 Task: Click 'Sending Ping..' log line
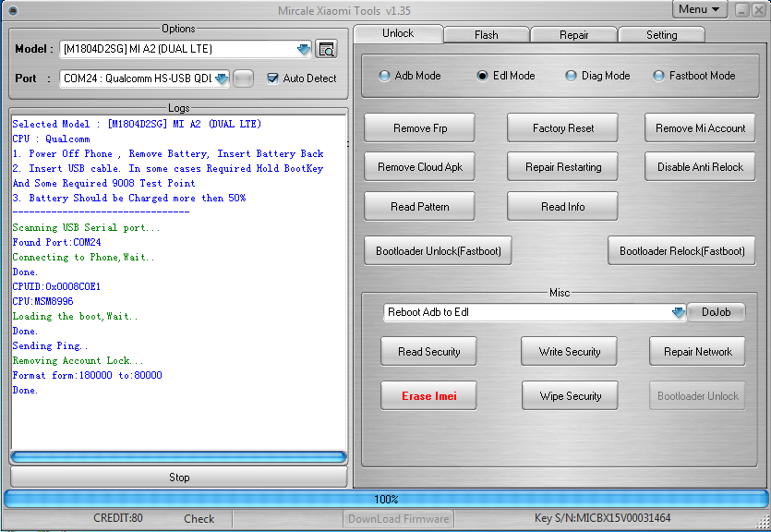(50, 346)
